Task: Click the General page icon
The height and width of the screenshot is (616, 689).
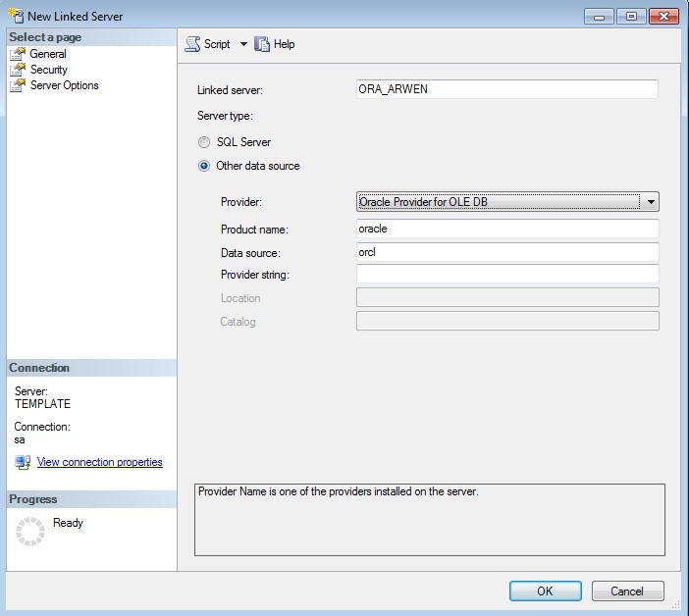Action: (18, 54)
